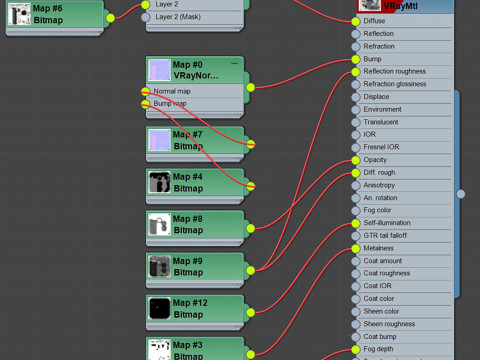Click the Coat color input socket
Screen dimensions: 480x360
tap(356, 299)
